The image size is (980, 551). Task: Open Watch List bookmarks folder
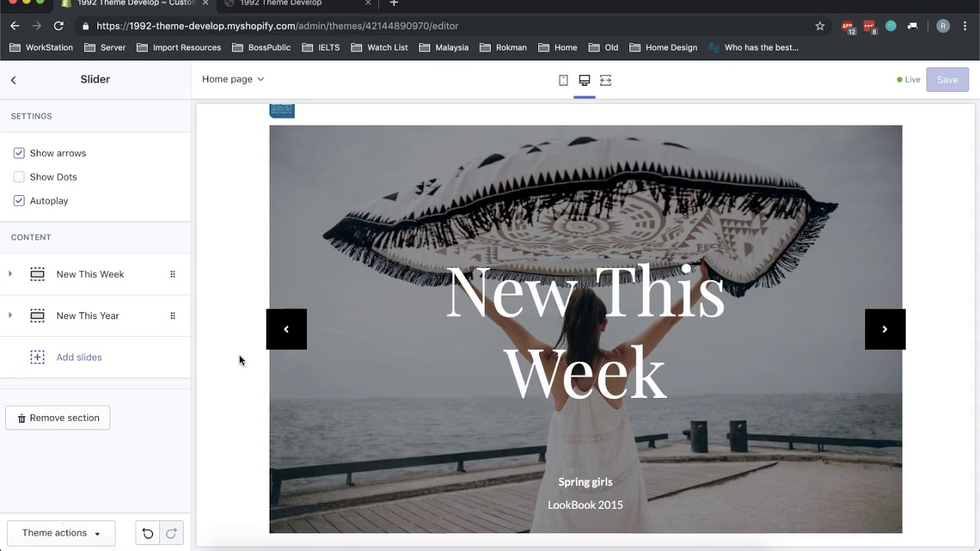click(379, 47)
